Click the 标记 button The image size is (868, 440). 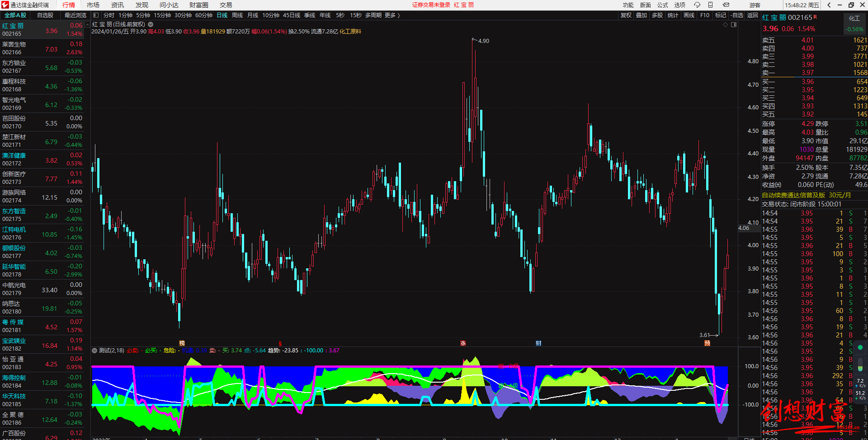721,15
